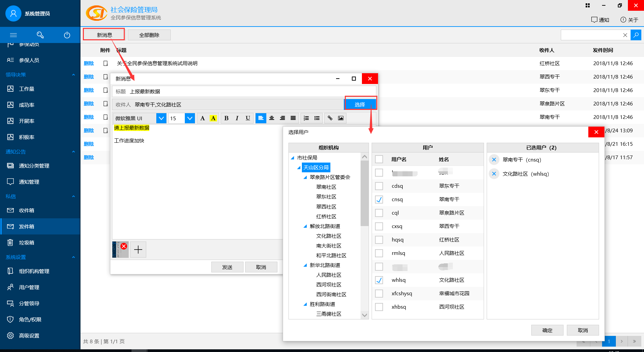Toggle italic text formatting
Viewport: 644px width, 352px height.
[237, 118]
